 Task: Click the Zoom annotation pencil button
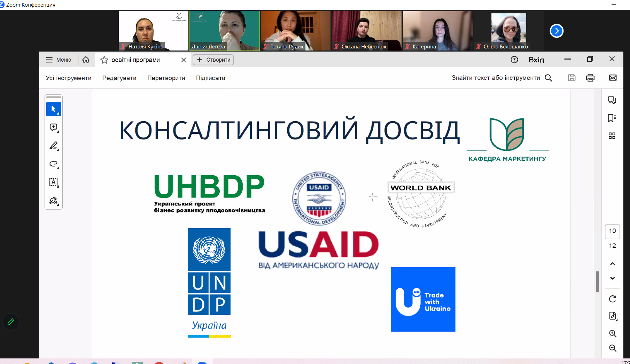(x=11, y=322)
